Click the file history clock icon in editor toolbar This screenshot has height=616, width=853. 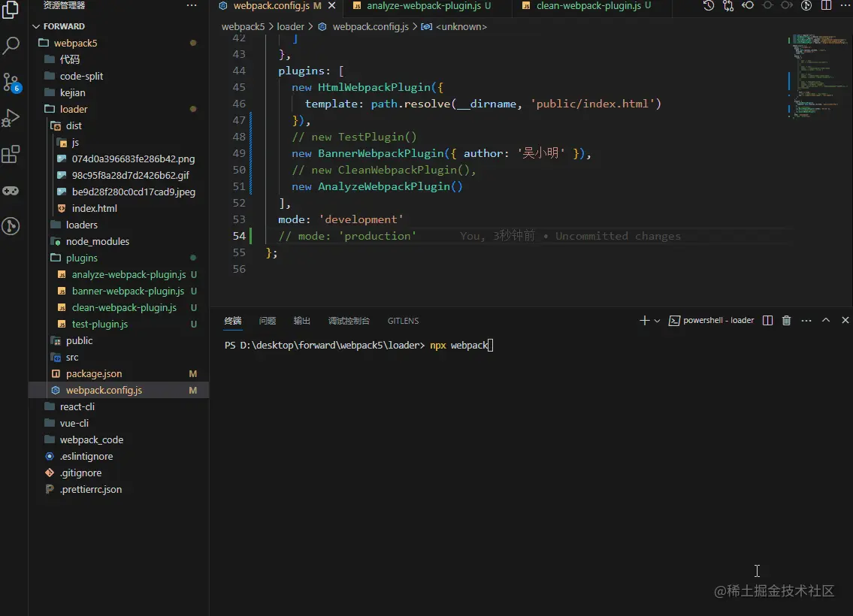tap(708, 5)
